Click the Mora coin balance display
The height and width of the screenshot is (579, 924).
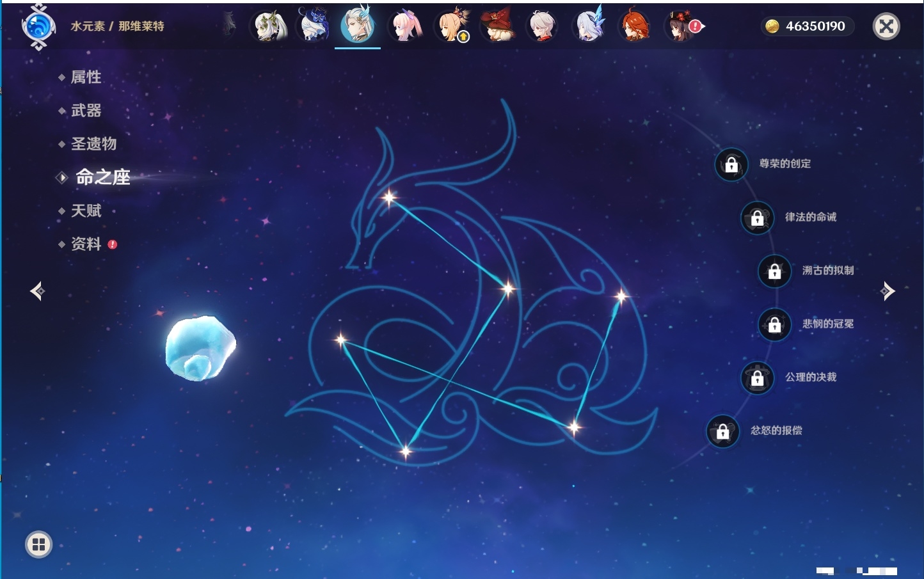[807, 26]
